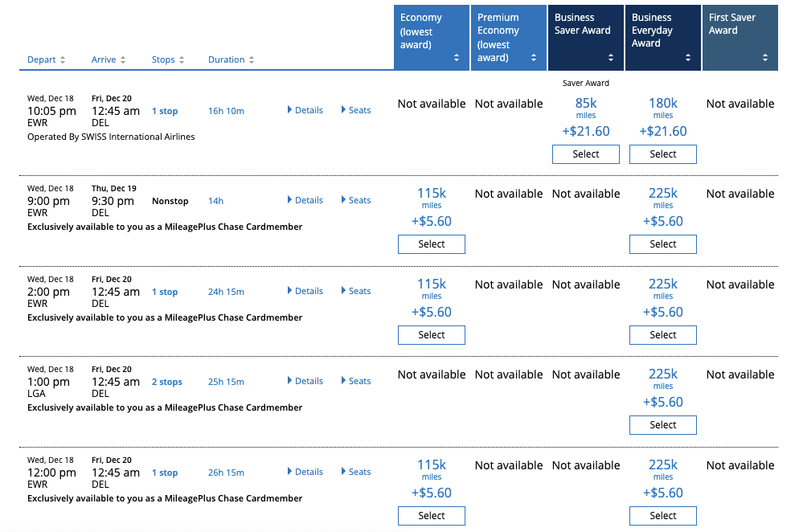The width and height of the screenshot is (795, 532).
Task: Show Seats for the 12:00 pm EWR flight
Action: tap(356, 472)
